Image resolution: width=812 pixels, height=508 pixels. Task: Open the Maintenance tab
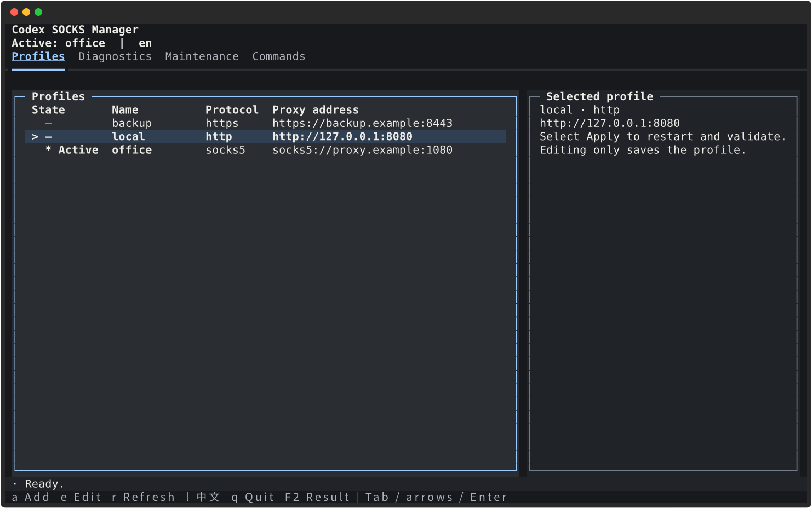pos(202,56)
